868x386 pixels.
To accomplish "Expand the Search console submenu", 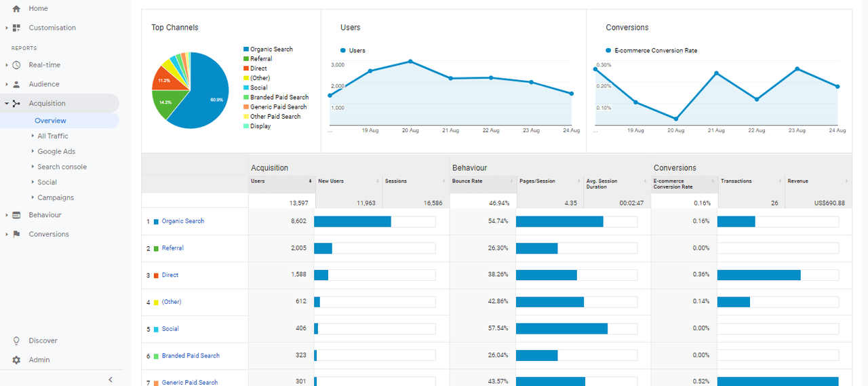I will [62, 167].
